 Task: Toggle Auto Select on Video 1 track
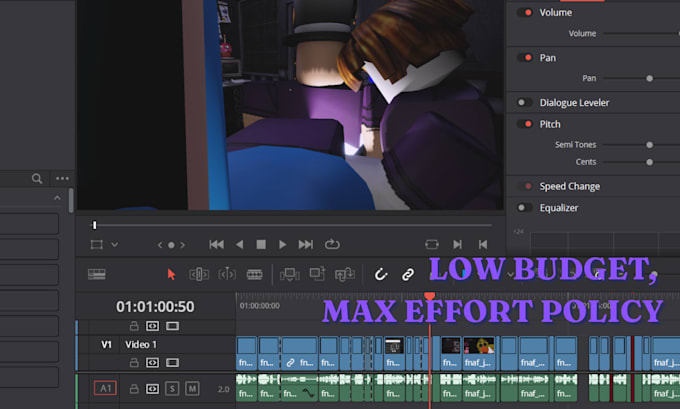coord(152,362)
